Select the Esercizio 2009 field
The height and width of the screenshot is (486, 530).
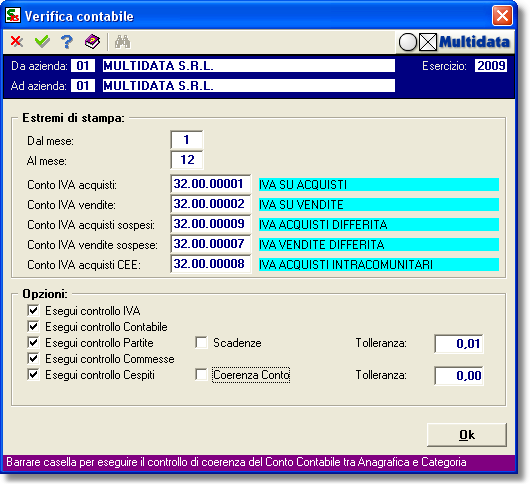[490, 66]
